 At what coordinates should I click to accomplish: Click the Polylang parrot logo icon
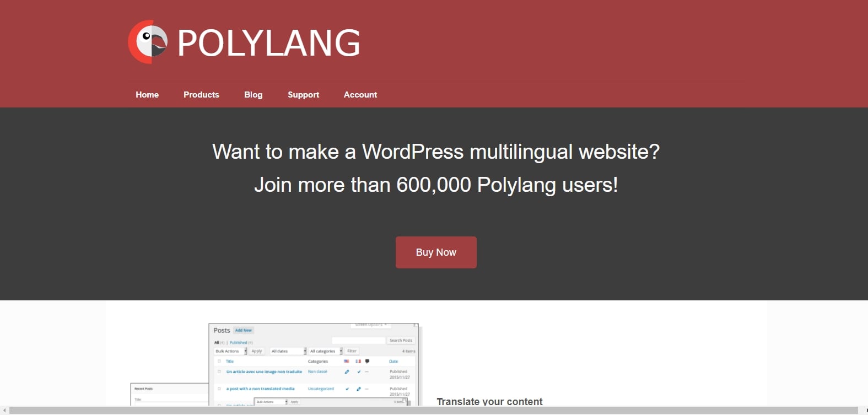[148, 42]
